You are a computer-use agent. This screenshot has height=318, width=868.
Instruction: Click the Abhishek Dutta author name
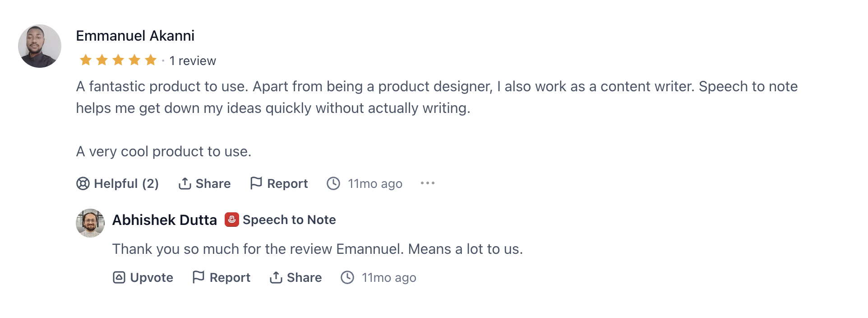point(164,220)
